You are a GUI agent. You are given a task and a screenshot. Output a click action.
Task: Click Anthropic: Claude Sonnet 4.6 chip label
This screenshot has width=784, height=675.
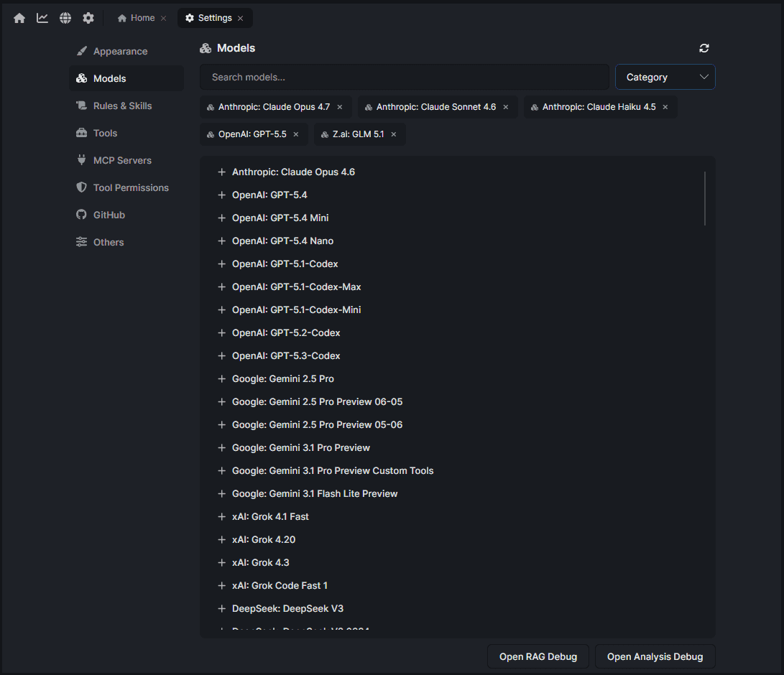click(x=436, y=107)
